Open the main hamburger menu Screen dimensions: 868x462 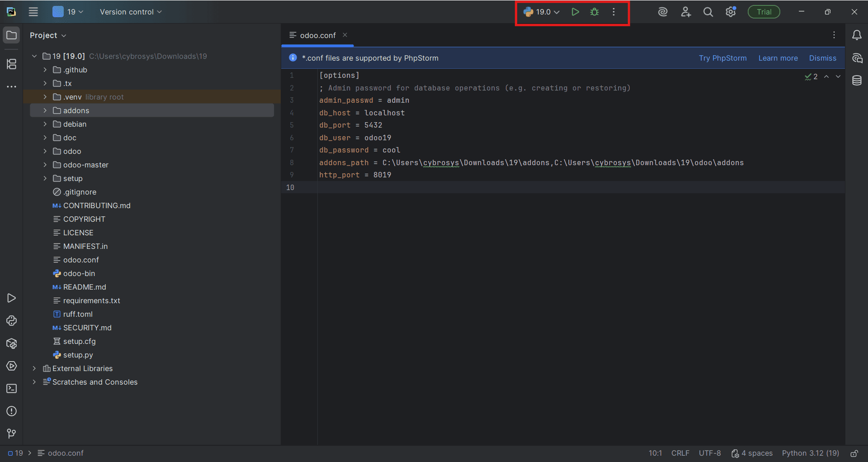[33, 12]
